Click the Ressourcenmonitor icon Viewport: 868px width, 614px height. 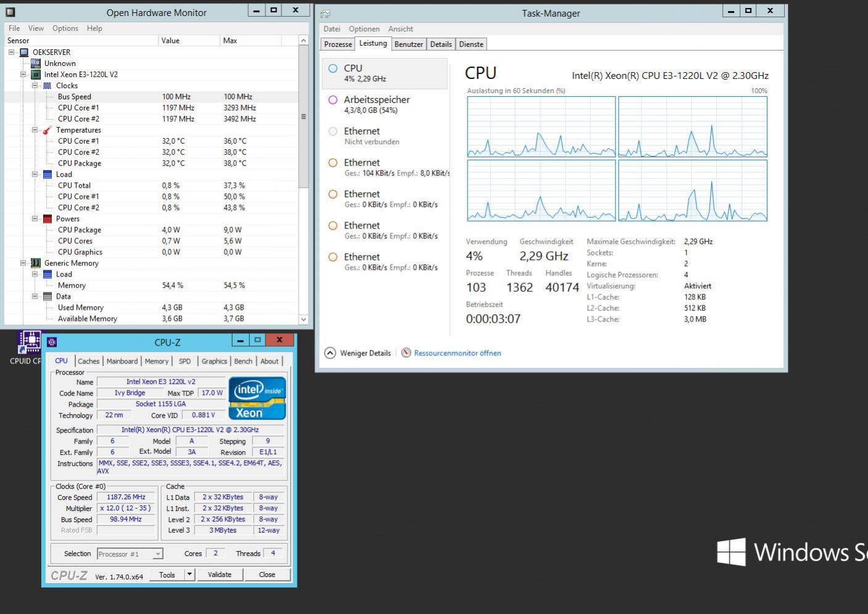coord(406,353)
